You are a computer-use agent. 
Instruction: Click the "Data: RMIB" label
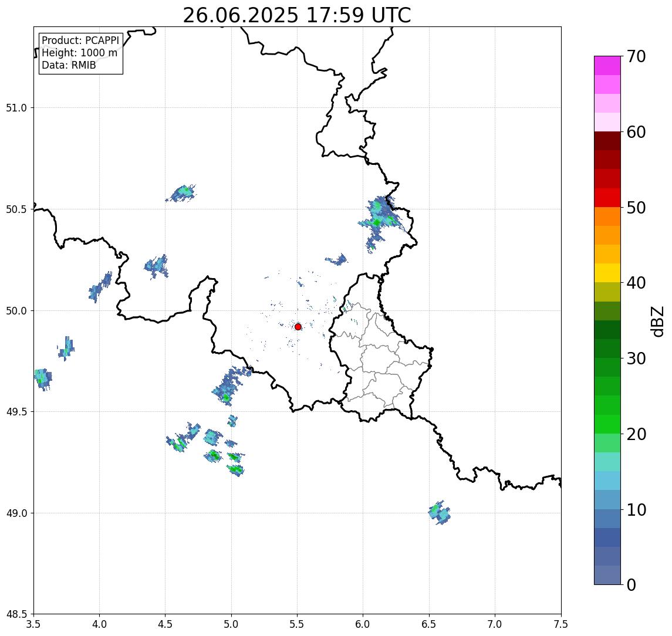69,65
